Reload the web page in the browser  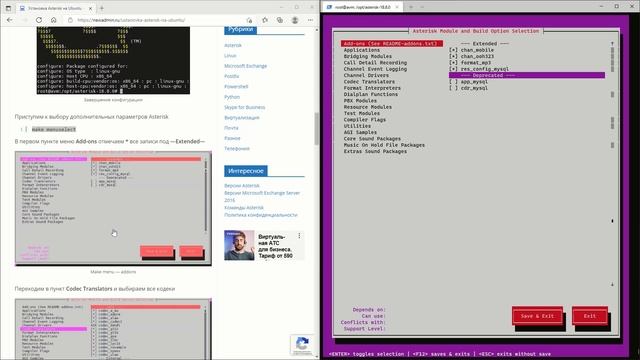(39, 20)
